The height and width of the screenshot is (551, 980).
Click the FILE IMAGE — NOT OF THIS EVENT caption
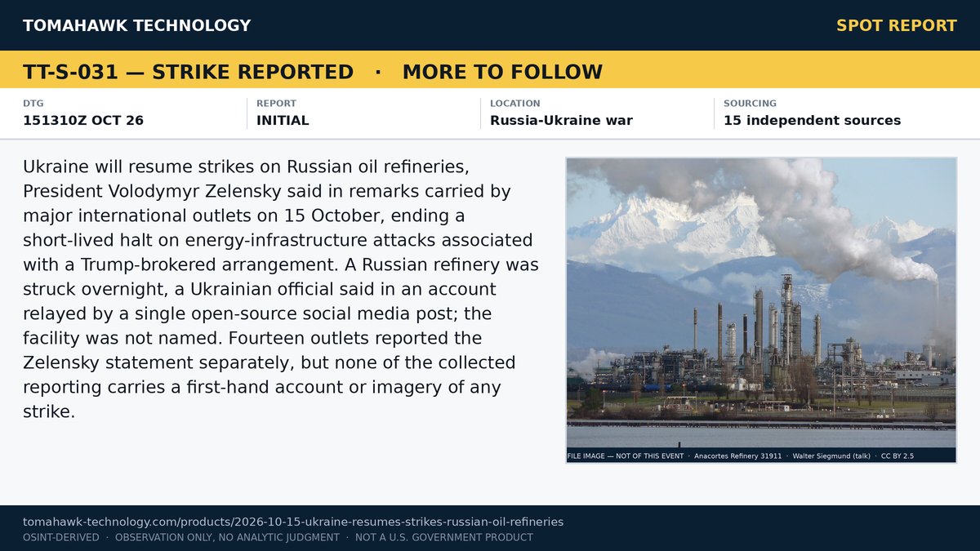coord(626,456)
